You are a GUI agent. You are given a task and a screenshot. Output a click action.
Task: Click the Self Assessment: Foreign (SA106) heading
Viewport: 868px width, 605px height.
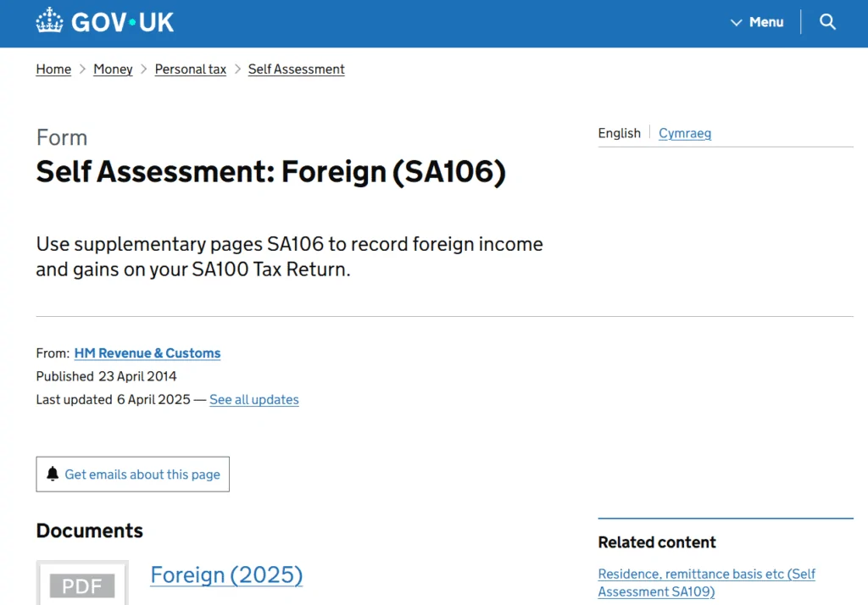pyautogui.click(x=270, y=172)
